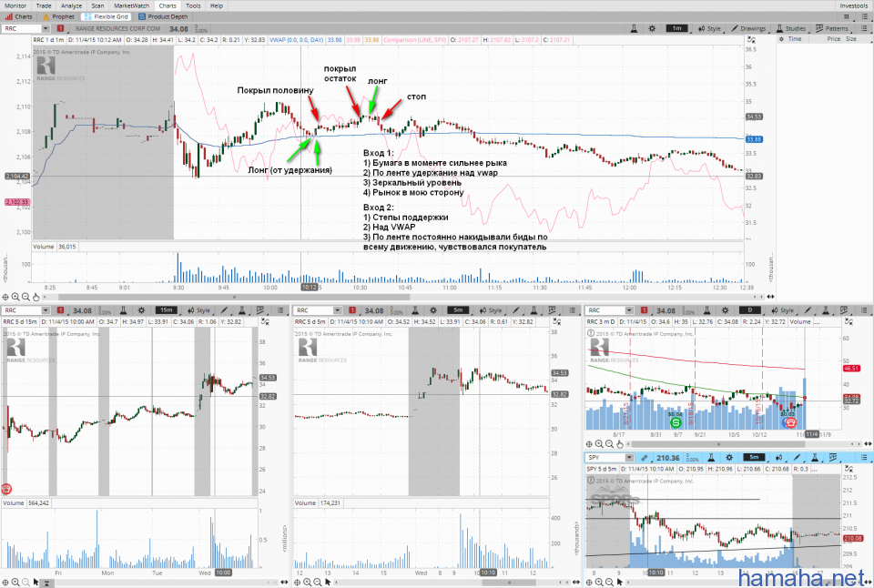Open the Monitor tab
The height and width of the screenshot is (588, 874).
15,5
